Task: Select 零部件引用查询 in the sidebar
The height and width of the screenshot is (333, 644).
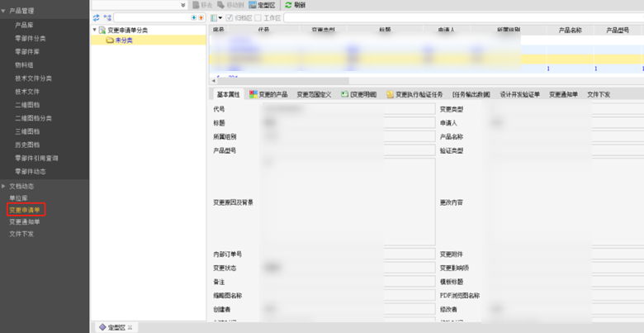Action: [36, 159]
